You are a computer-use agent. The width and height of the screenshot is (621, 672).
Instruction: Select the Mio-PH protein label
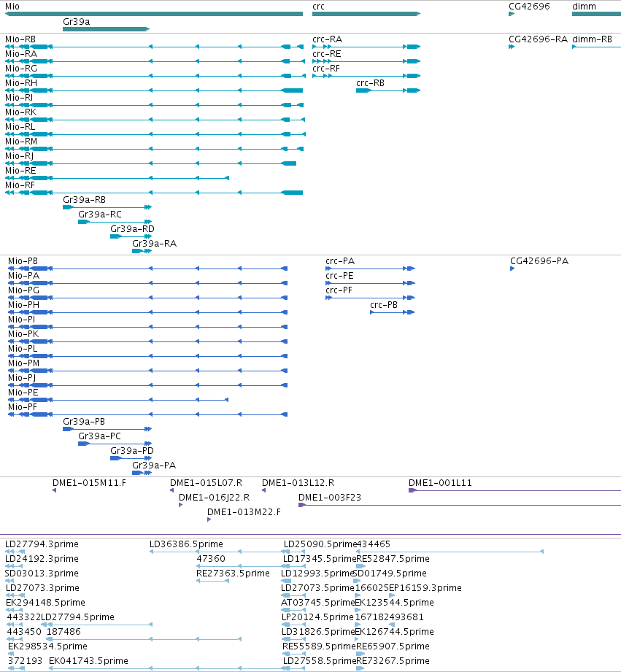point(23,305)
